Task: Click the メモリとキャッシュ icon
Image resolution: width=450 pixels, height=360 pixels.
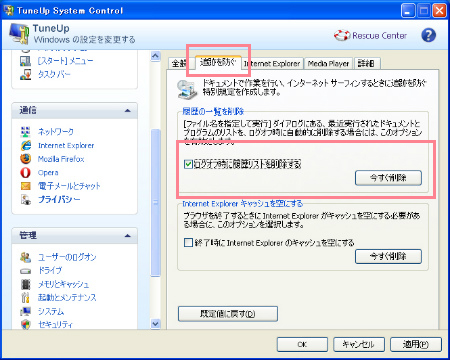Action: (26, 284)
